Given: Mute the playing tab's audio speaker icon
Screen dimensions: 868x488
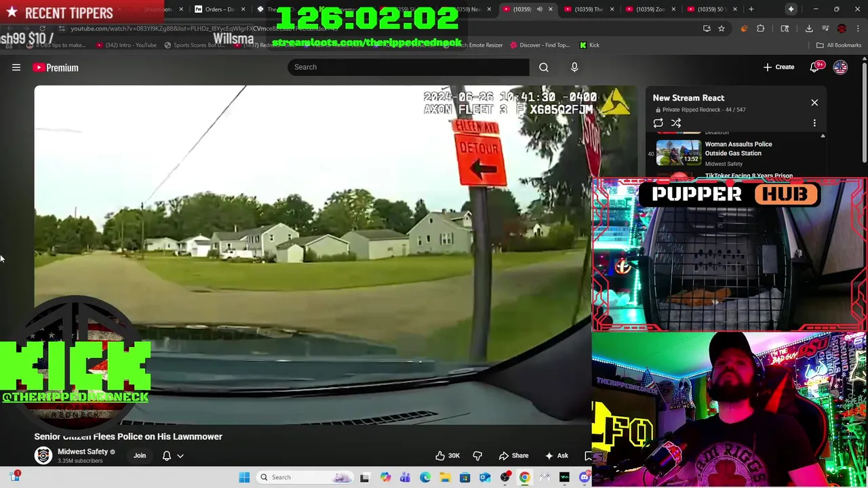Looking at the screenshot, I should (540, 9).
